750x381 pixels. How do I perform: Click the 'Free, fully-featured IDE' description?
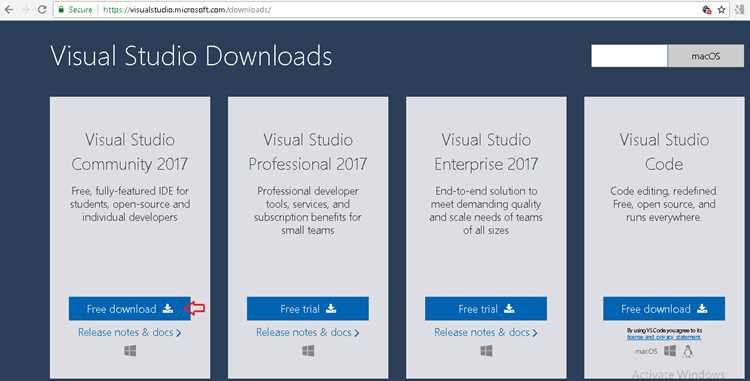[x=130, y=204]
